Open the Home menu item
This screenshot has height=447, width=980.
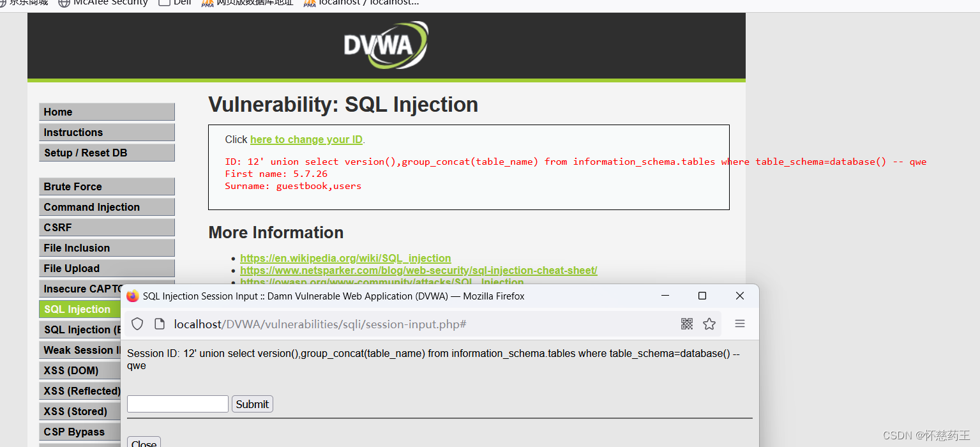point(107,112)
